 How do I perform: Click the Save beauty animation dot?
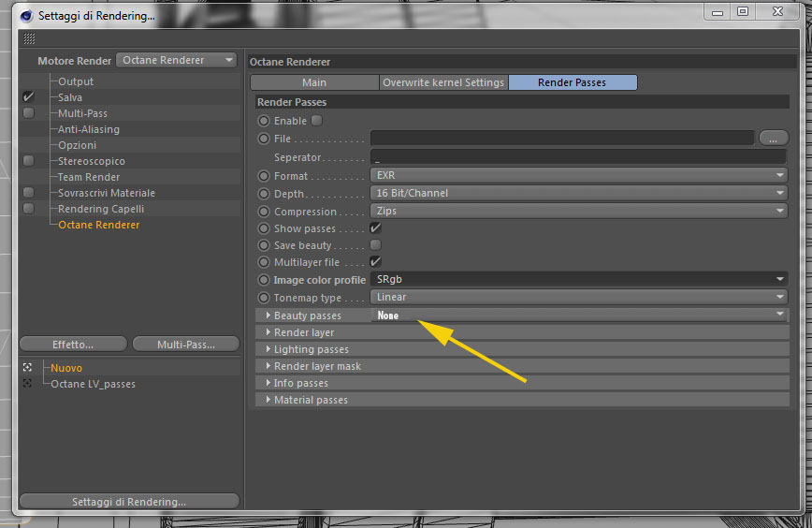coord(264,245)
